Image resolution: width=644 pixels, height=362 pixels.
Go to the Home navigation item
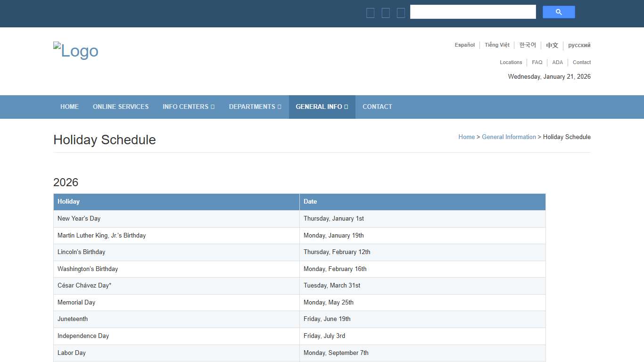[69, 107]
